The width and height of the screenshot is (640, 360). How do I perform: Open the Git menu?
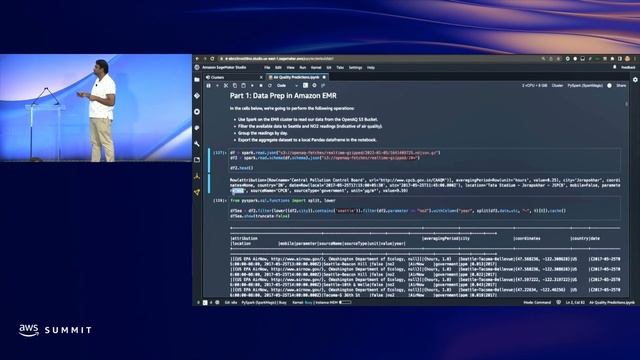[329, 67]
